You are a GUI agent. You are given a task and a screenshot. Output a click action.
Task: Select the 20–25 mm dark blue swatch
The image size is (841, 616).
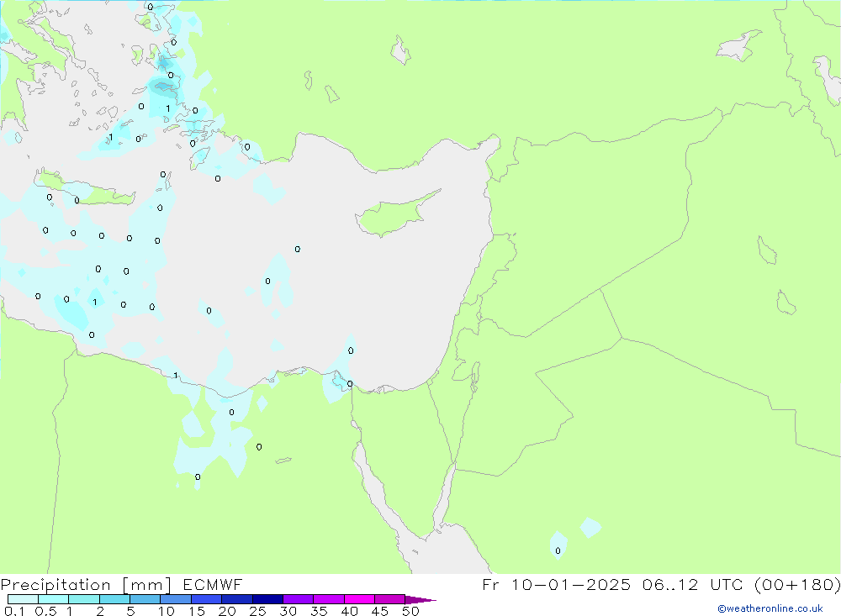(237, 599)
